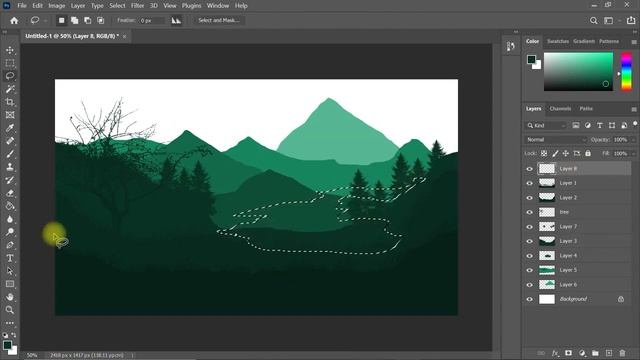Screen dimensions: 640x360
Task: Select the Lasso tool in the tools panel
Action: click(10, 76)
